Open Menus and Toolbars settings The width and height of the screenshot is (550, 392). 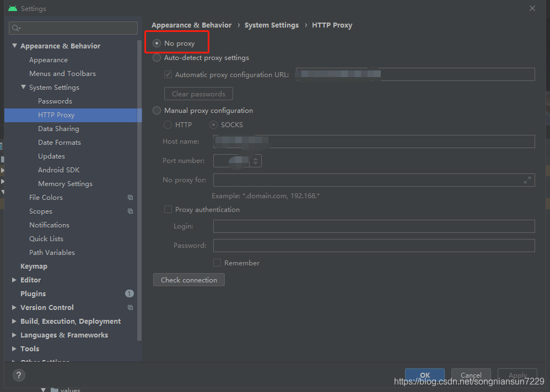[62, 74]
